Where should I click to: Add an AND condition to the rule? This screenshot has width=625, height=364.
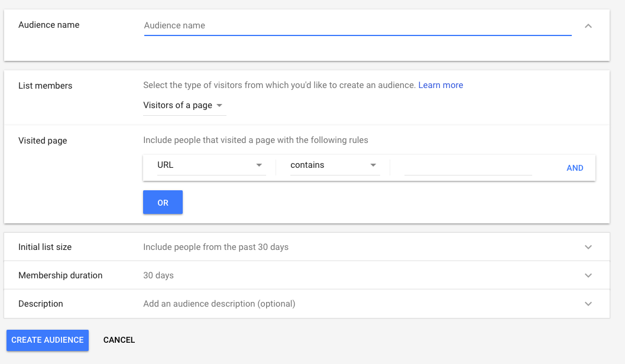click(x=575, y=168)
